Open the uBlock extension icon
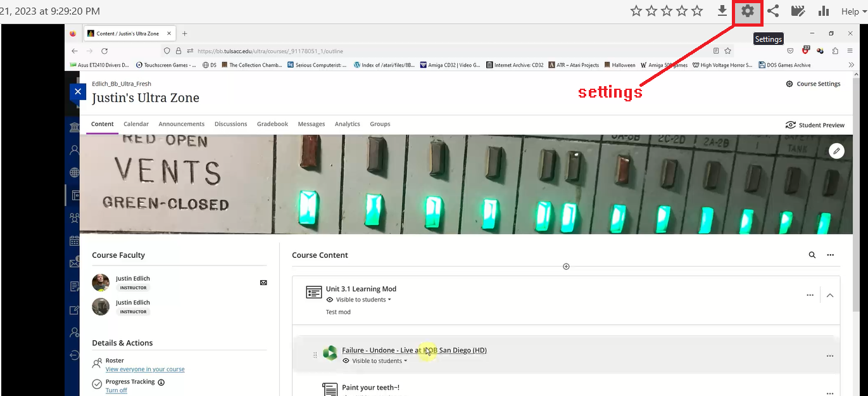Screen dimensions: 868x396 [805, 50]
